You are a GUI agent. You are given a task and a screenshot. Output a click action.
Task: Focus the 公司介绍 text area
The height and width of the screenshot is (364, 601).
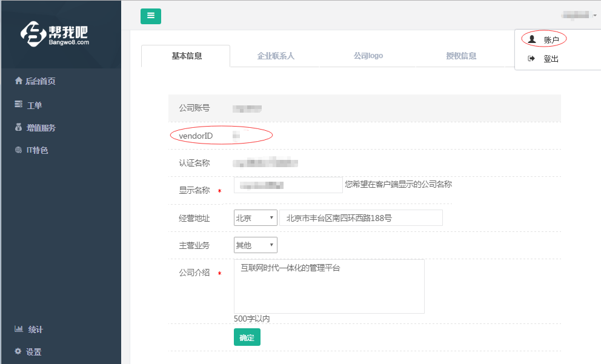[x=329, y=286]
